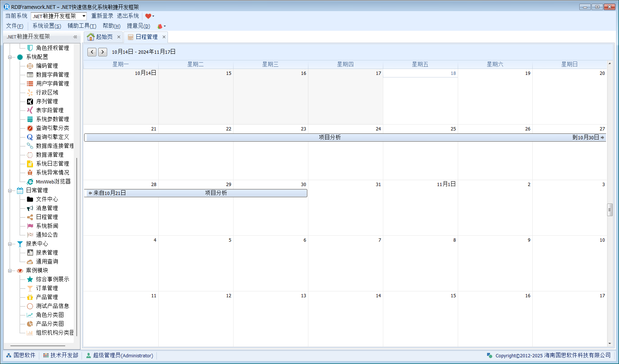
Task: Click the 消息管理 megaphone icon
Action: [x=30, y=208]
